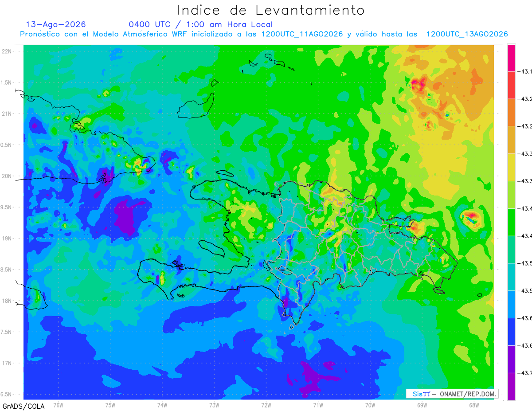Viewport: 532px width, 411px height.
Task: Choose the light blue swatch in the colorbar
Action: 511,304
